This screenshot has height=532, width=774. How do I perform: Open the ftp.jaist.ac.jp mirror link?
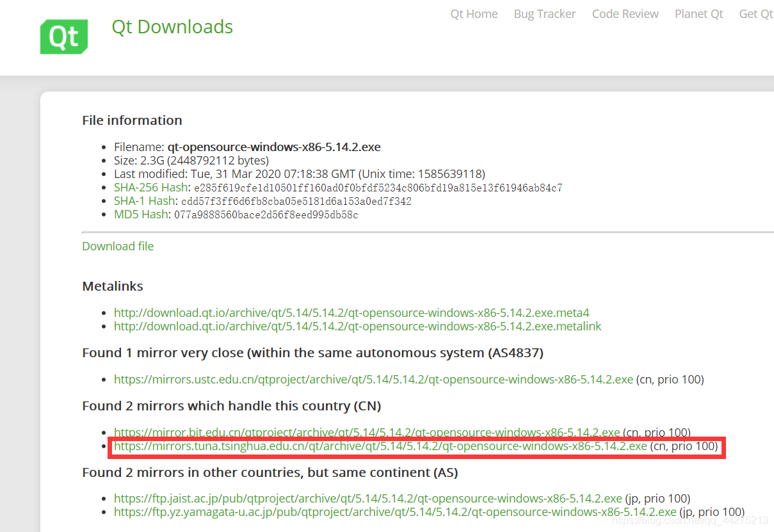[x=367, y=499]
